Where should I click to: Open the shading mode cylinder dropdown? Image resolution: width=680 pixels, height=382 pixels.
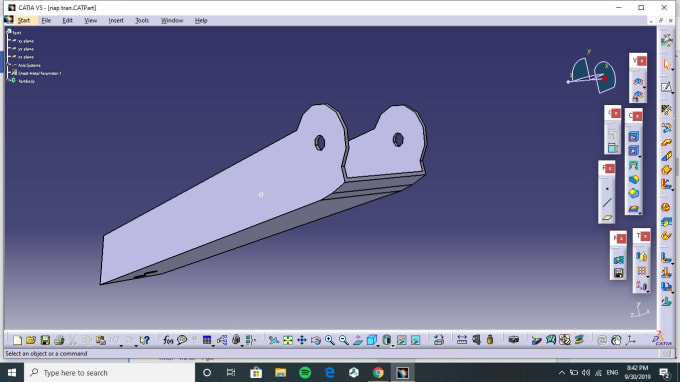point(392,346)
